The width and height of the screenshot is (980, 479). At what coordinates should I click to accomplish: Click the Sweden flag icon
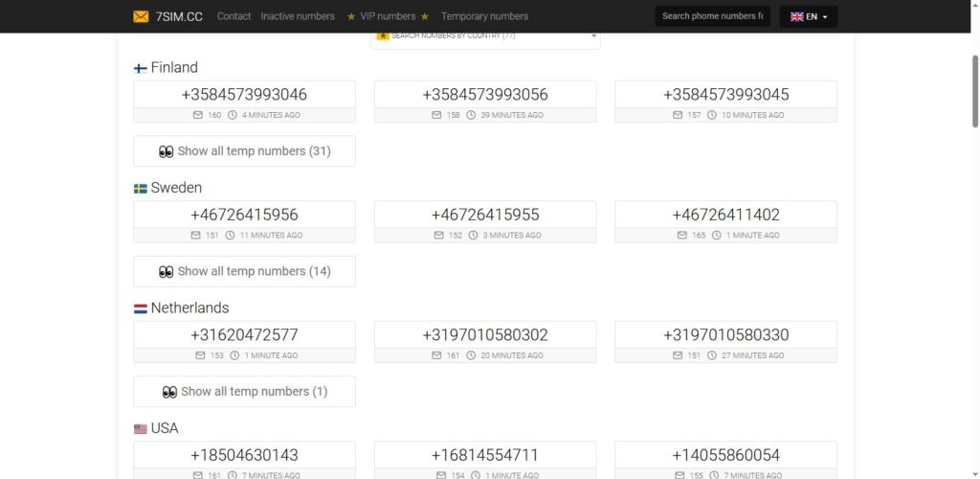coord(141,188)
